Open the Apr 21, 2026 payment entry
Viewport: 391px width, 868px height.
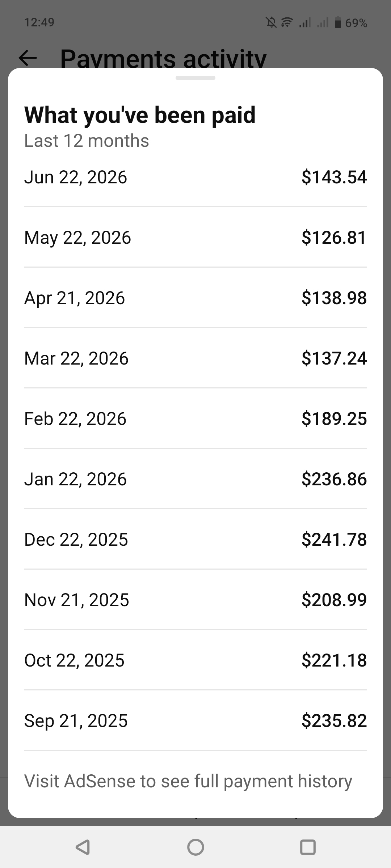195,298
